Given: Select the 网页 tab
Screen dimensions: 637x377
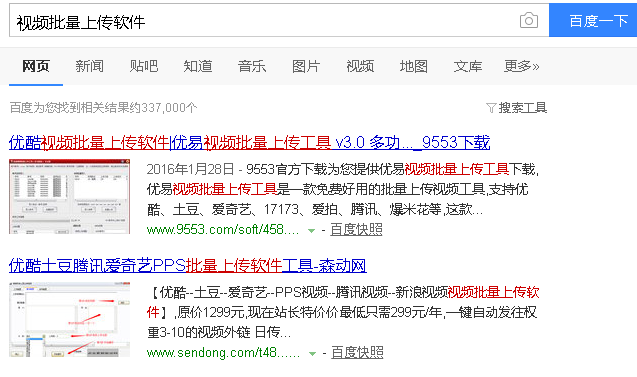Looking at the screenshot, I should tap(36, 66).
